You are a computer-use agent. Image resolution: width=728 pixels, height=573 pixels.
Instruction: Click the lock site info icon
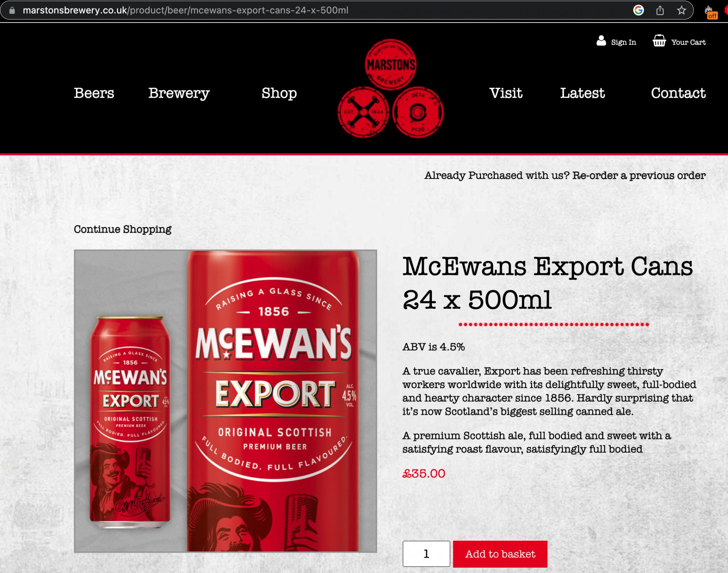12,10
